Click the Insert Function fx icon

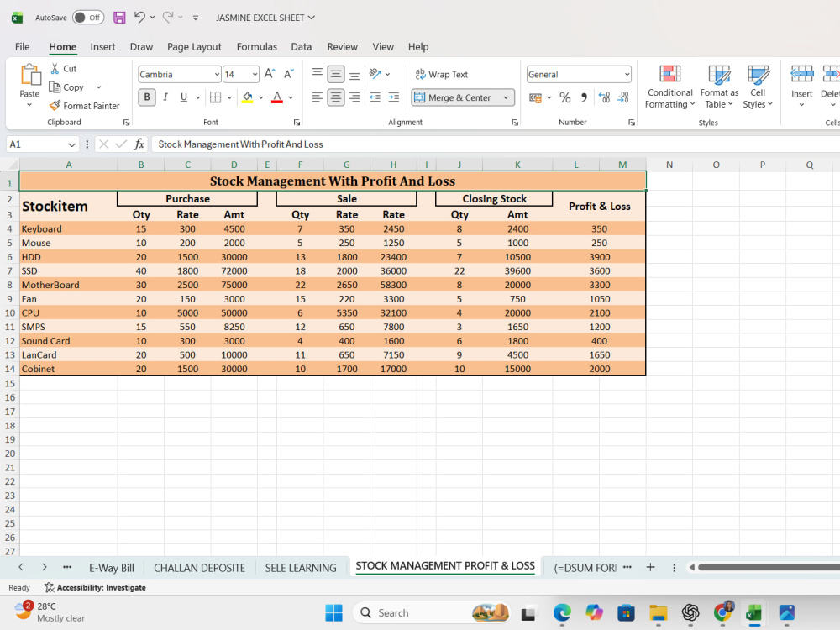point(139,144)
